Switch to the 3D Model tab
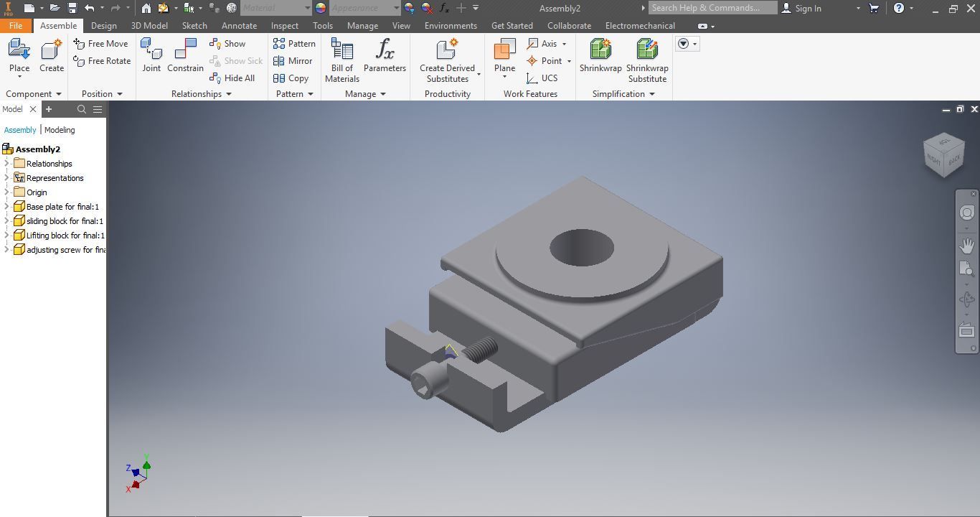Screen dimensions: 980x517 [149, 26]
